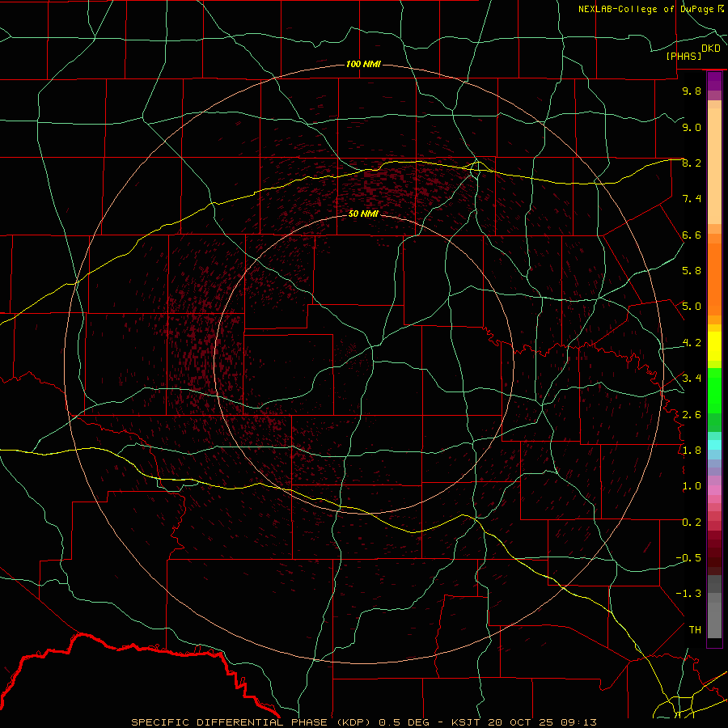Viewport: 728px width, 728px height.
Task: Click the -0.5 value on the scale
Action: (x=688, y=558)
